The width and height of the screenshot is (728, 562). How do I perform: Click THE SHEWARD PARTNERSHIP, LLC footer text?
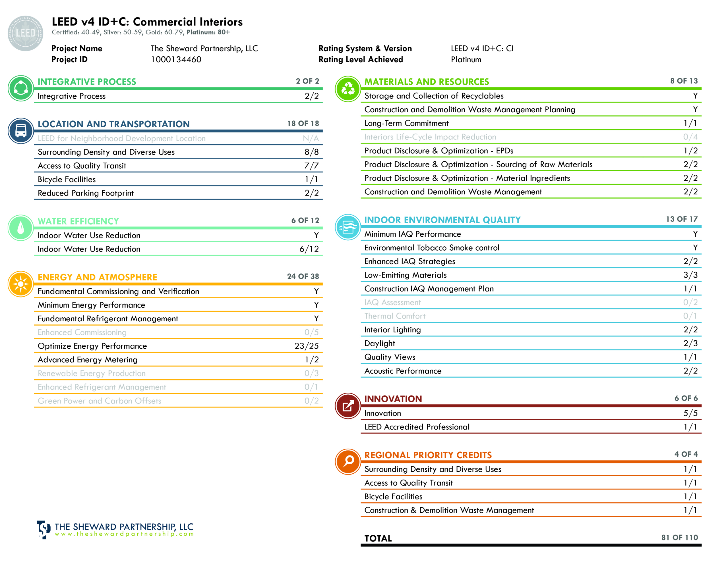click(x=124, y=526)
